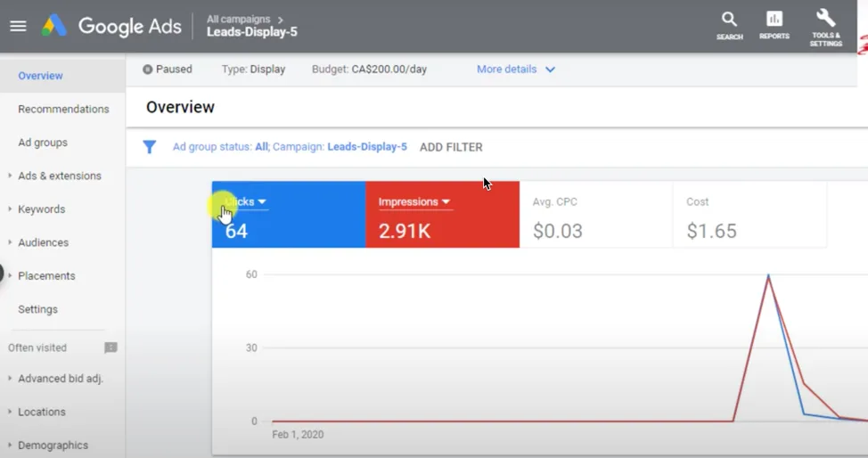Go to All campaigns breadcrumb
The height and width of the screenshot is (458, 868).
point(239,19)
